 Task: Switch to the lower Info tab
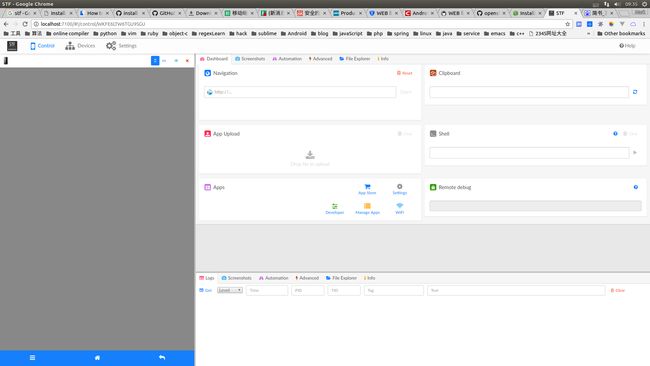click(x=369, y=278)
